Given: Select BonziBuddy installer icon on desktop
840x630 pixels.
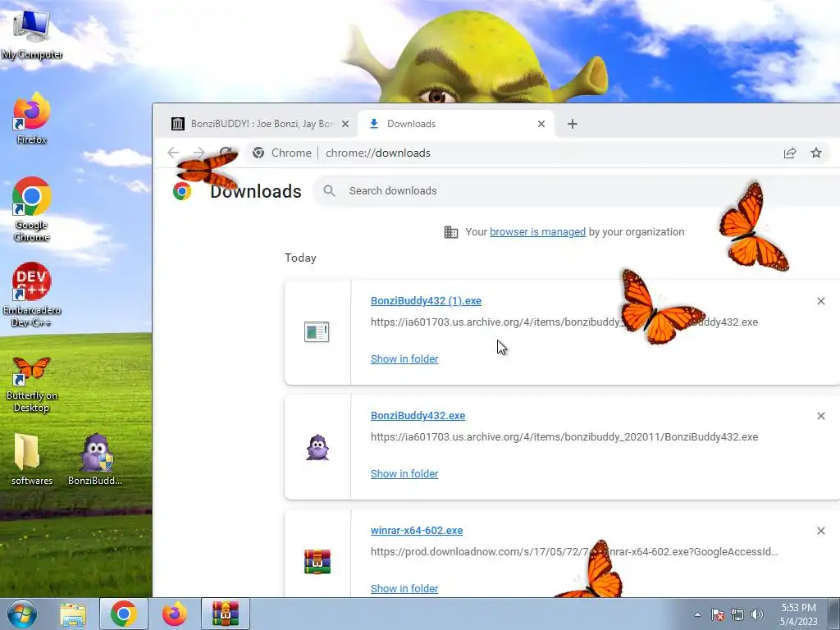Looking at the screenshot, I should tap(95, 459).
